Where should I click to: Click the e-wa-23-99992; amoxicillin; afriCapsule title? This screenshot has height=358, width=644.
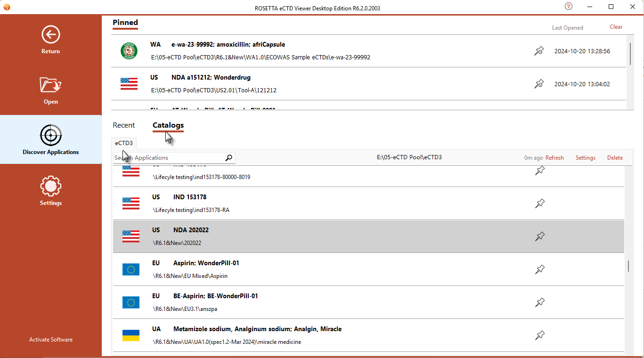click(x=228, y=45)
